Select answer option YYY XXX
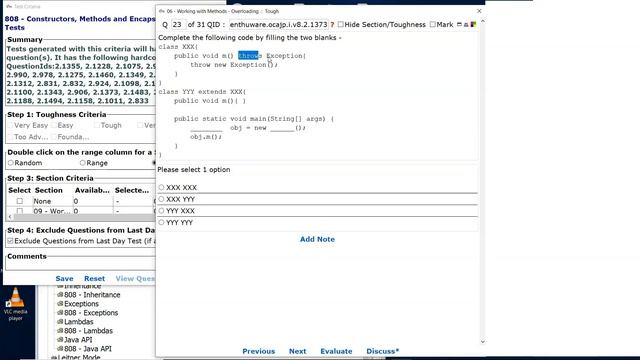Viewport: 640px width, 360px height. click(162, 211)
